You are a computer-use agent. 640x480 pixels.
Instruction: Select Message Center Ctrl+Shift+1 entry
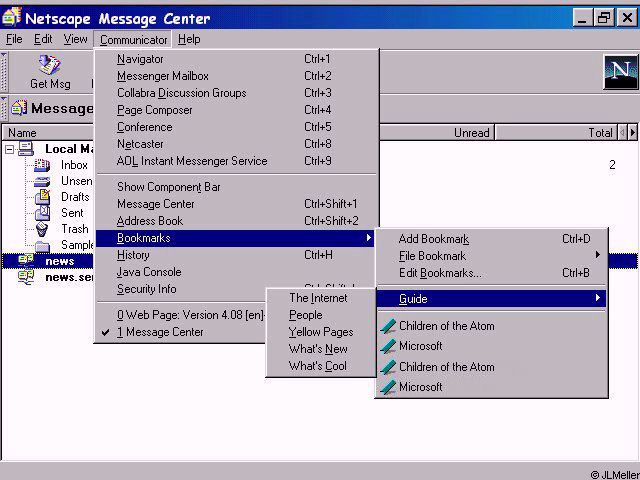(x=236, y=204)
